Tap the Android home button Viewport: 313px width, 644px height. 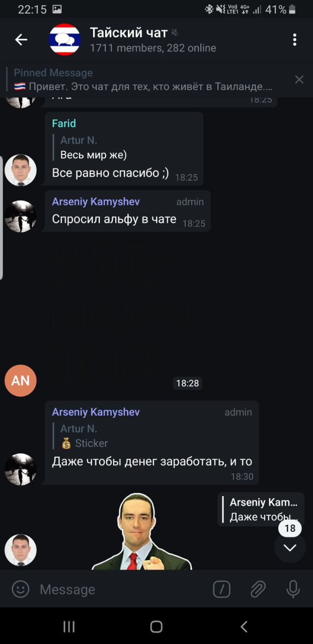[156, 626]
